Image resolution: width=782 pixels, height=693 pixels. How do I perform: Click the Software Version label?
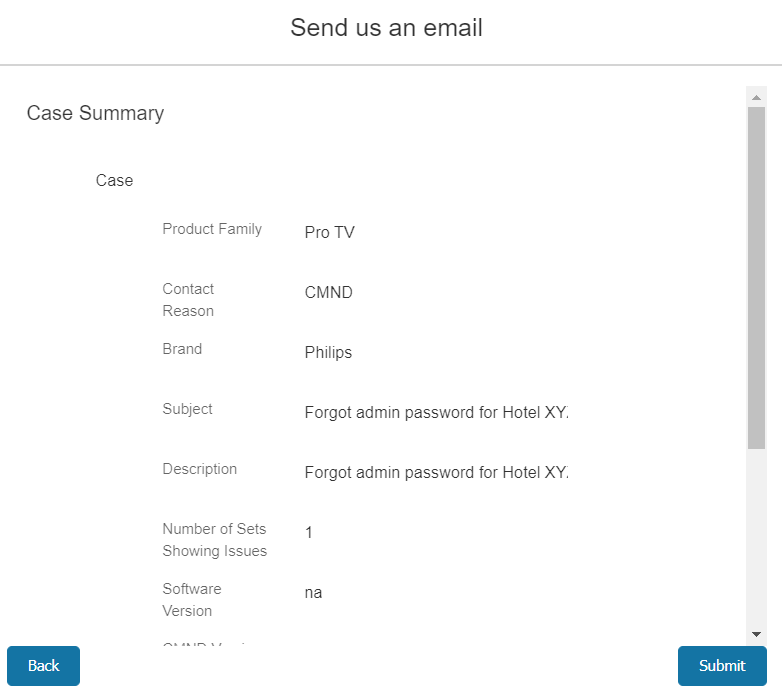(191, 600)
